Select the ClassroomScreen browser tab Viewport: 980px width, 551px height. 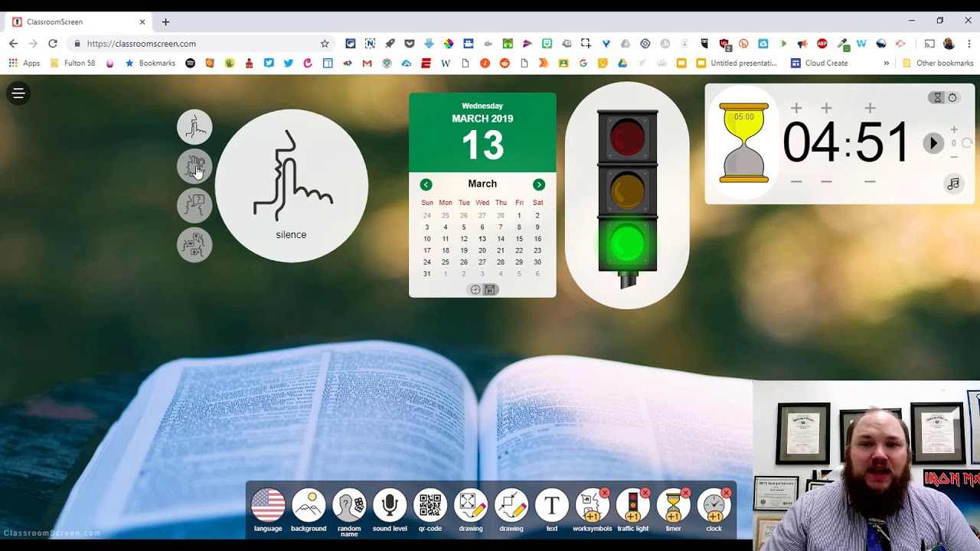point(80,22)
